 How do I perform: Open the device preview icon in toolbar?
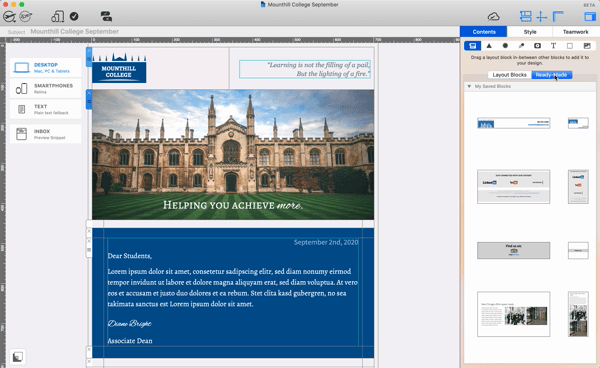pyautogui.click(x=57, y=16)
